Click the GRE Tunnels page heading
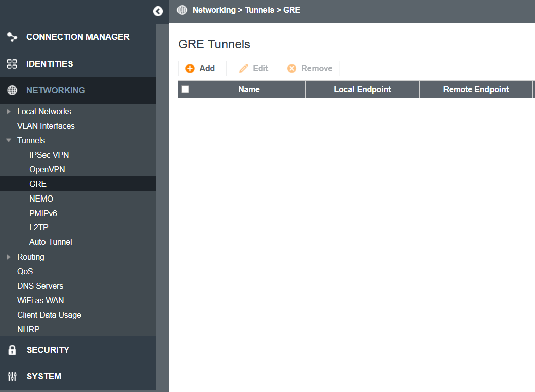 coord(214,44)
